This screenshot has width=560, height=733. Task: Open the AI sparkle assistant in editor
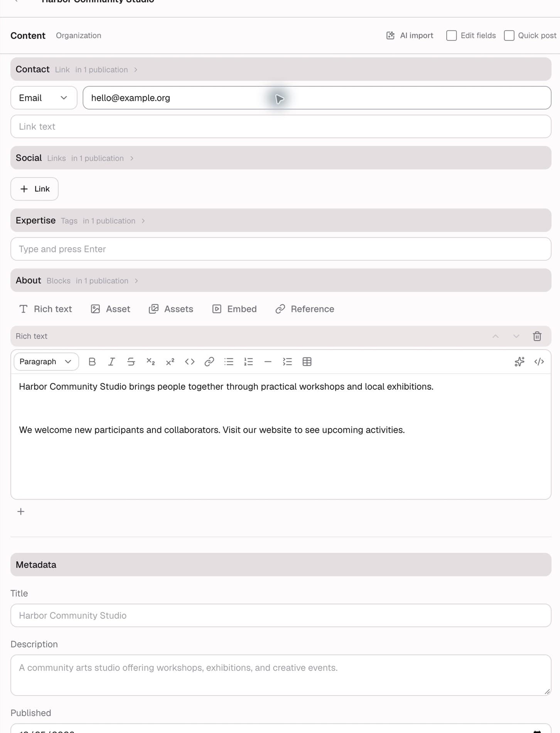click(x=520, y=361)
